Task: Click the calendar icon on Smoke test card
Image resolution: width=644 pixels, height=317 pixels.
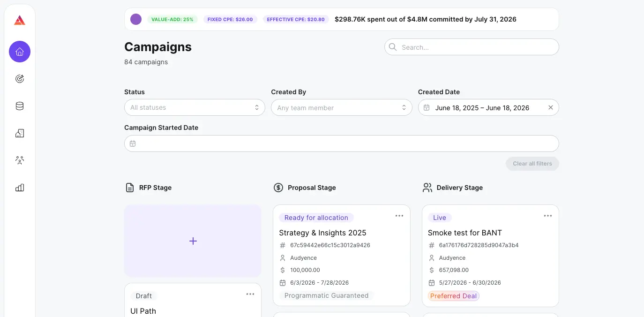Action: [431, 283]
